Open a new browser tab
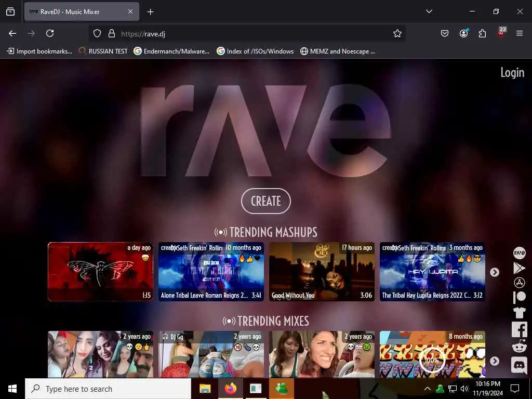 coord(150,12)
